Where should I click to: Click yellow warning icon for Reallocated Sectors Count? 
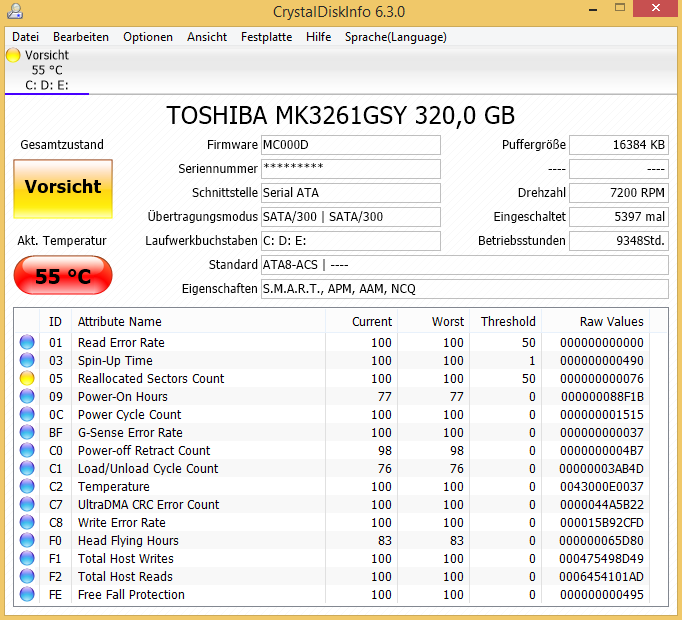tap(27, 379)
